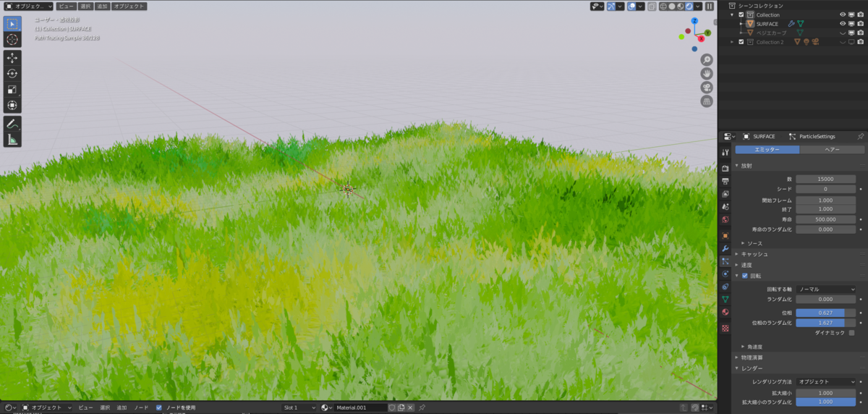Open the Particle properties tab
This screenshot has height=414, width=868.
click(x=726, y=261)
